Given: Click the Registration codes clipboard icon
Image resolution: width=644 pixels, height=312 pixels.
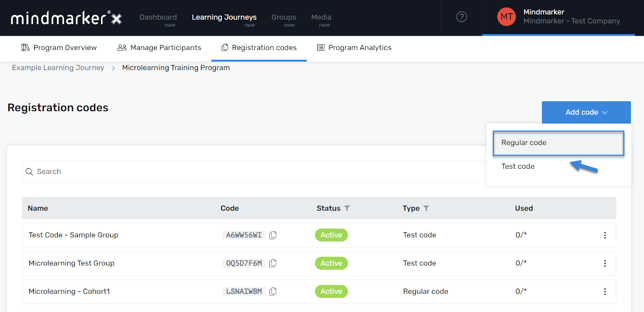Looking at the screenshot, I should point(225,47).
